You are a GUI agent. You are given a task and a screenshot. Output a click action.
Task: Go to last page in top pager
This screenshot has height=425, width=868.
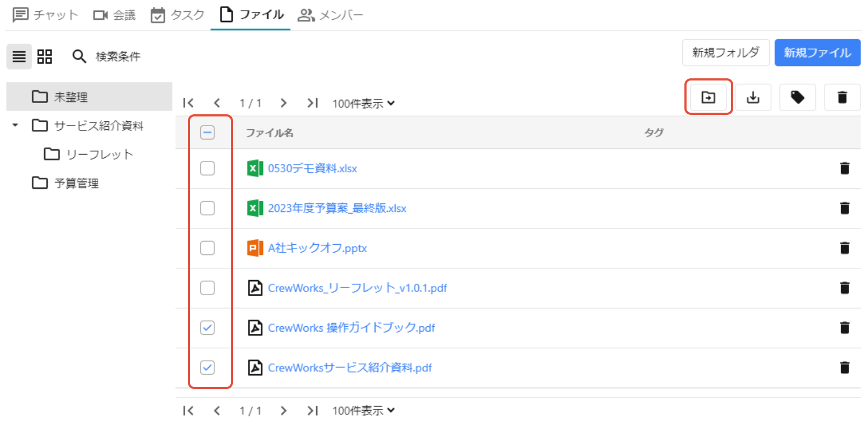[312, 103]
